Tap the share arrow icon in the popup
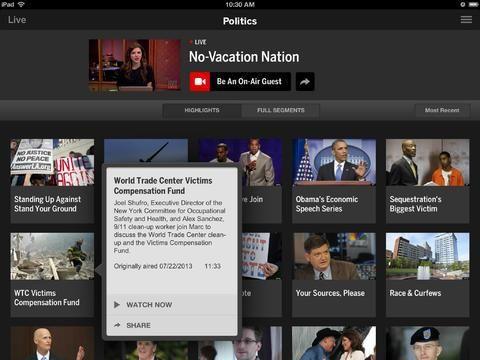 pyautogui.click(x=117, y=325)
